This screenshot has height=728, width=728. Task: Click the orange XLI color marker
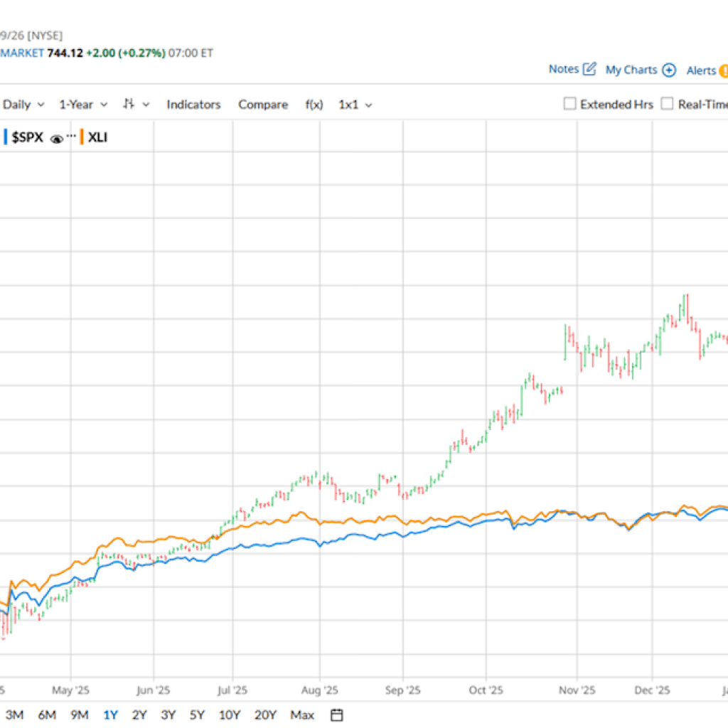[x=83, y=136]
